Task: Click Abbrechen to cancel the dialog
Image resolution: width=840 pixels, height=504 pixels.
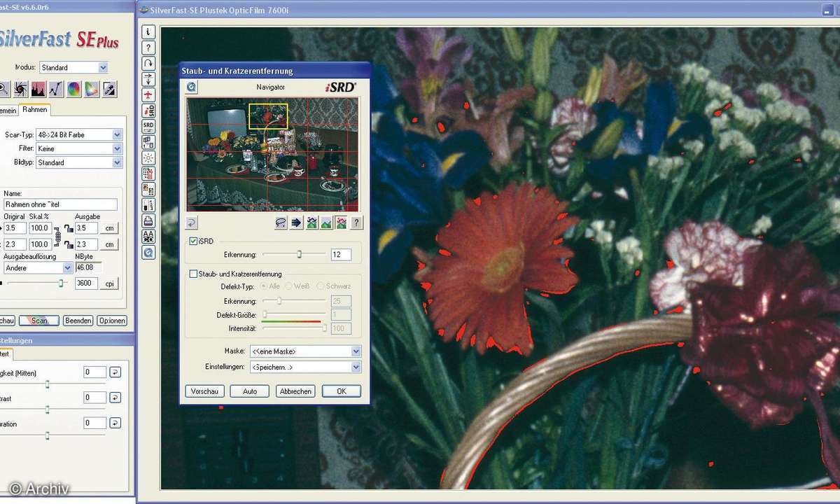Action: [x=295, y=391]
